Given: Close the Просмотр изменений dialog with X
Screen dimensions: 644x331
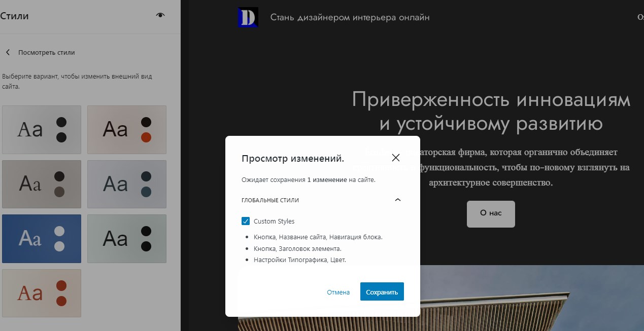Looking at the screenshot, I should 396,158.
